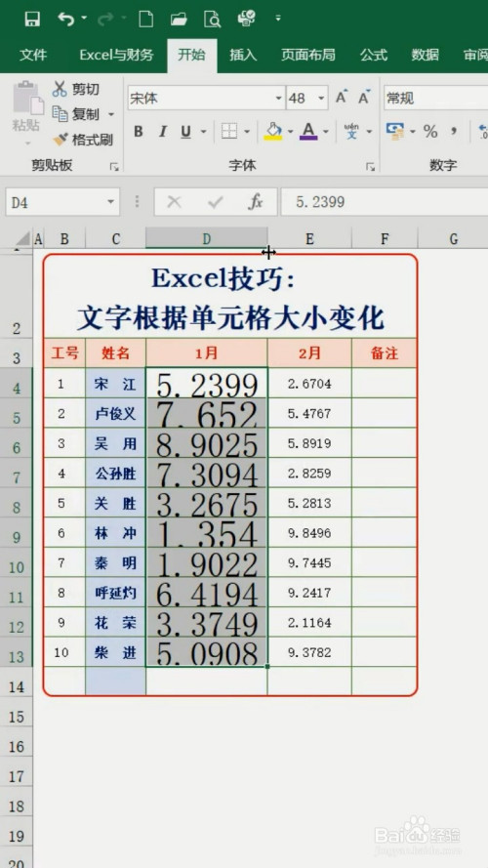
Task: Open underline style dropdown arrow
Action: (x=203, y=132)
